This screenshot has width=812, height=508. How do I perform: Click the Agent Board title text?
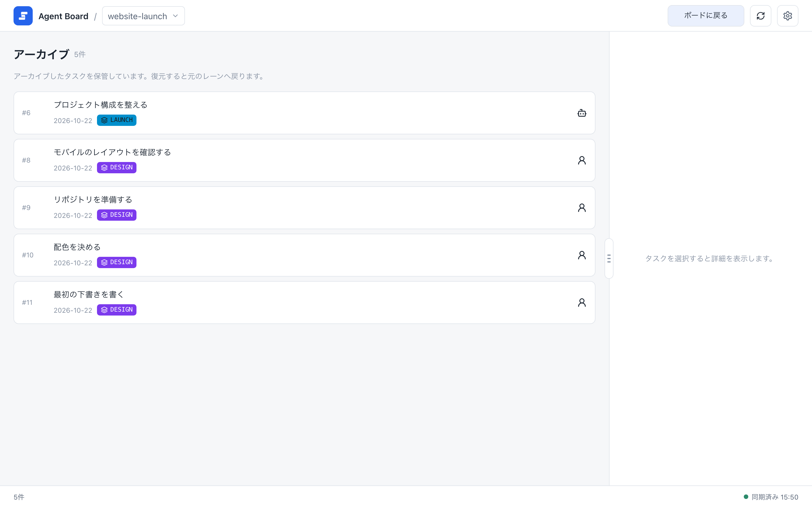[x=63, y=16]
